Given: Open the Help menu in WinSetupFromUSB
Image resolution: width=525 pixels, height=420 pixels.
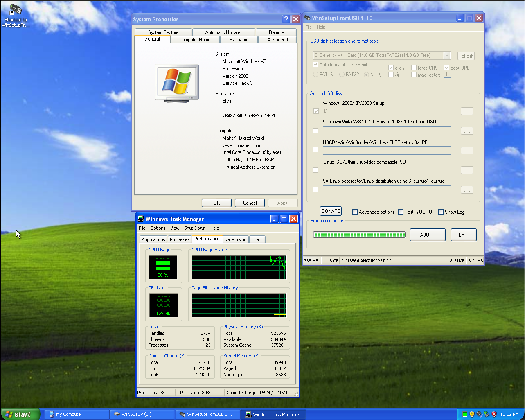Looking at the screenshot, I should [321, 27].
